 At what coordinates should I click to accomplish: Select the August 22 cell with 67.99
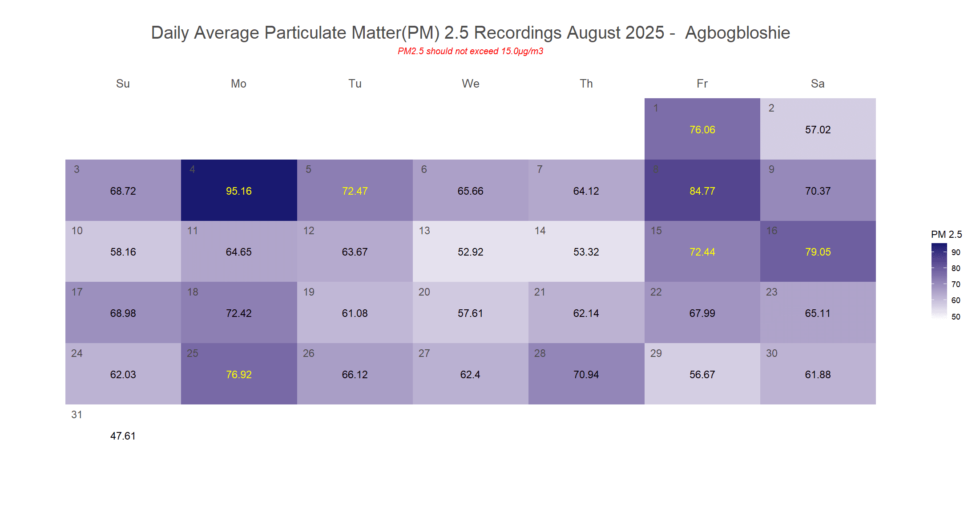point(702,313)
